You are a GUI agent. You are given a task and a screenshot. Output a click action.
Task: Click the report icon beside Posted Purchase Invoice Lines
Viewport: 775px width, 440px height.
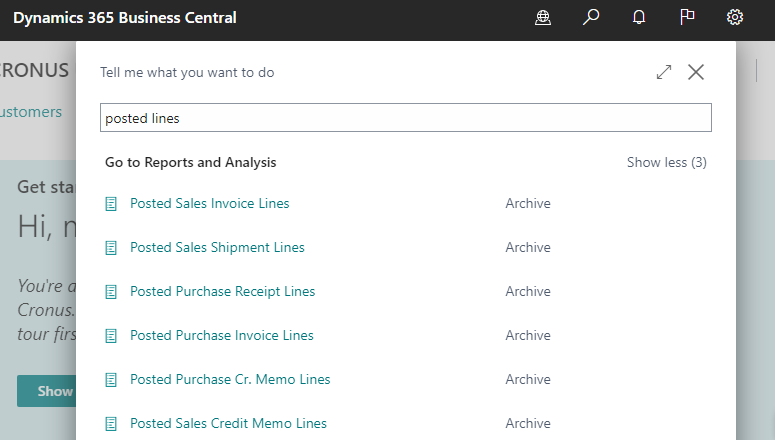pos(111,336)
